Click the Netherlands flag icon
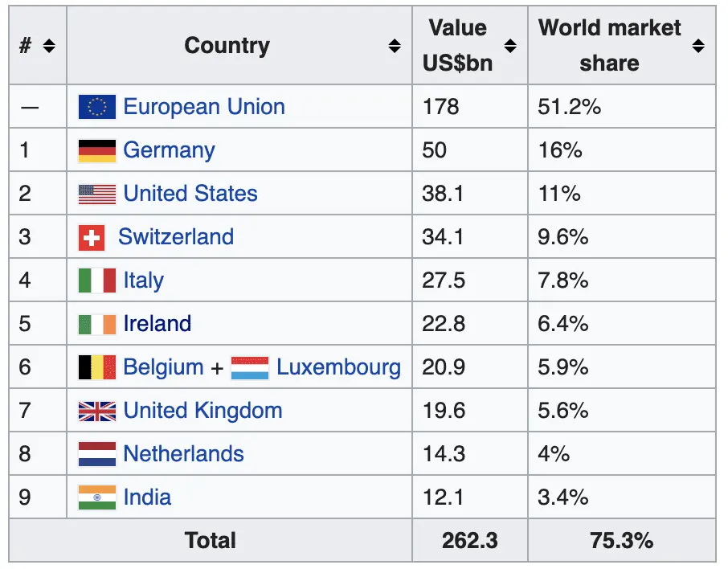Screen dimensions: 728x569 tap(97, 454)
